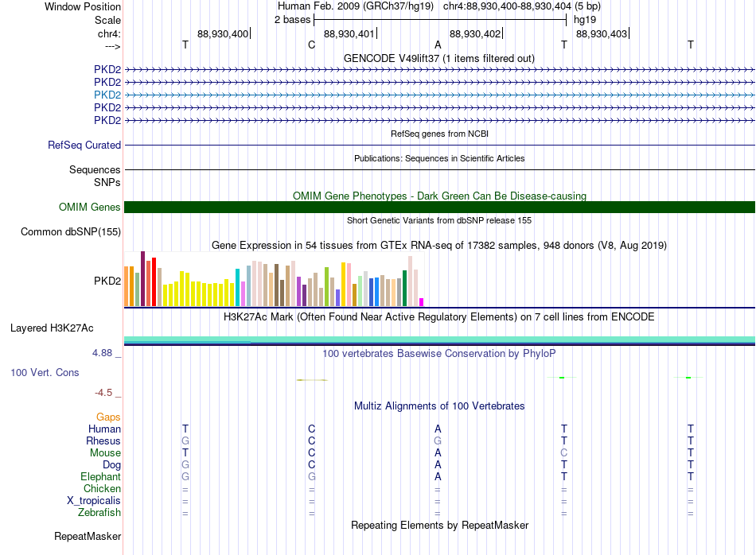Click the Gaps label in Multiz track

108,417
